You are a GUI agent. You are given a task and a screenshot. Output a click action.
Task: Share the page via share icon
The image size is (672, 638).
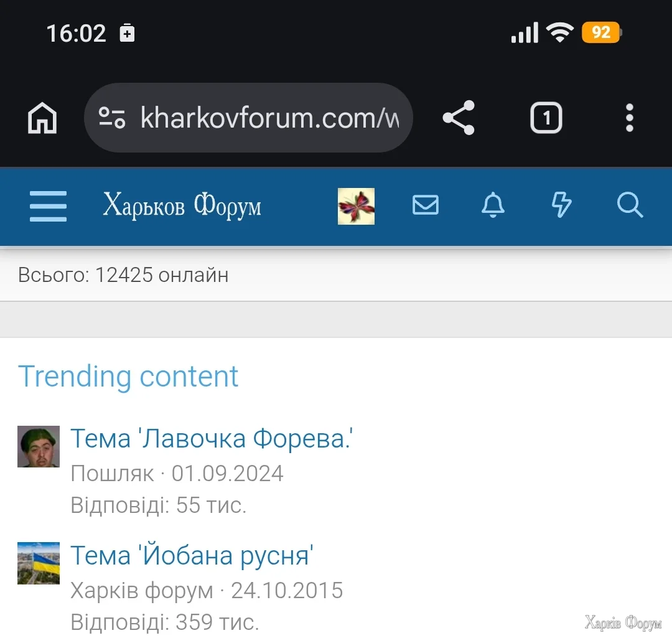point(459,118)
